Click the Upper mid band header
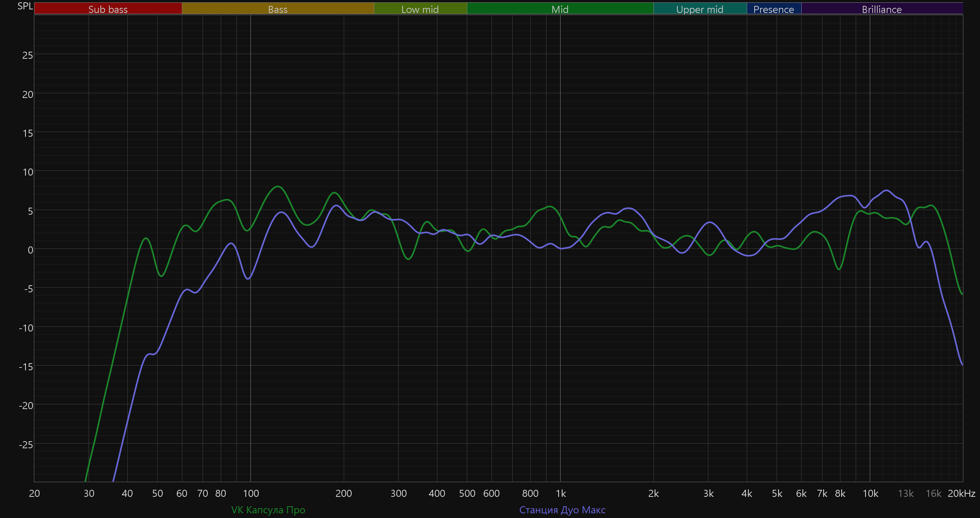This screenshot has height=518, width=980. 700,9
